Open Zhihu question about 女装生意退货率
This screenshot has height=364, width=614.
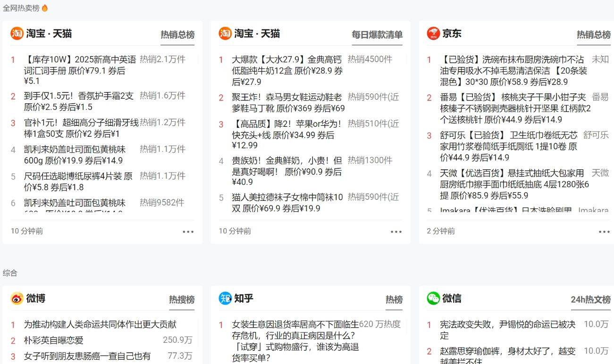295,341
